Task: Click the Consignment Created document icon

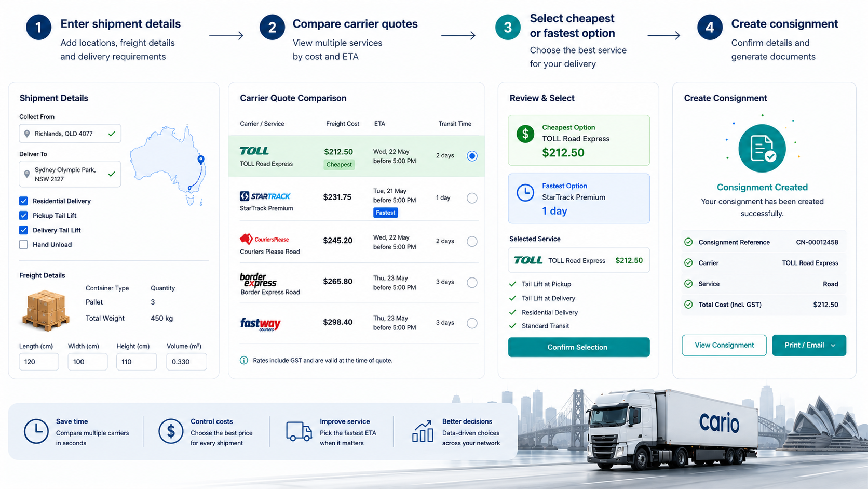Action: 762,149
